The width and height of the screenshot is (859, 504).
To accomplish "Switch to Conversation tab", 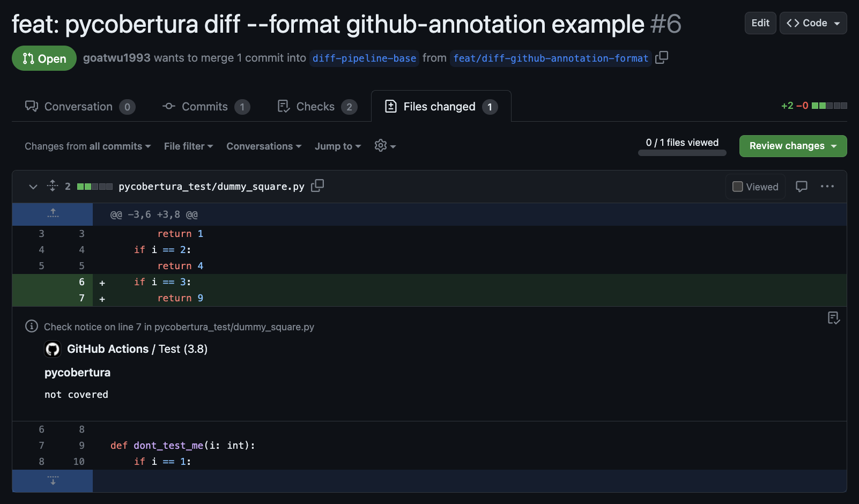I will click(80, 107).
